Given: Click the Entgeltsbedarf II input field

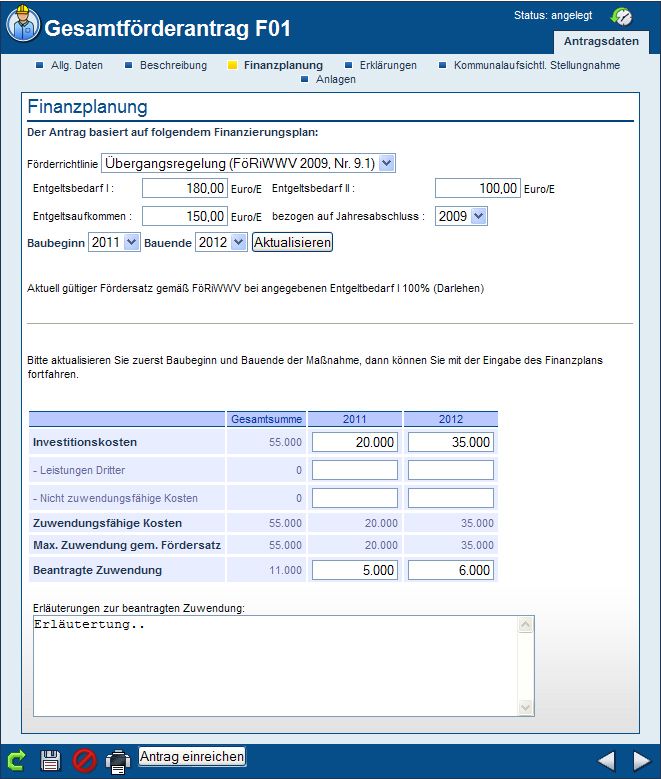Looking at the screenshot, I should (x=478, y=188).
